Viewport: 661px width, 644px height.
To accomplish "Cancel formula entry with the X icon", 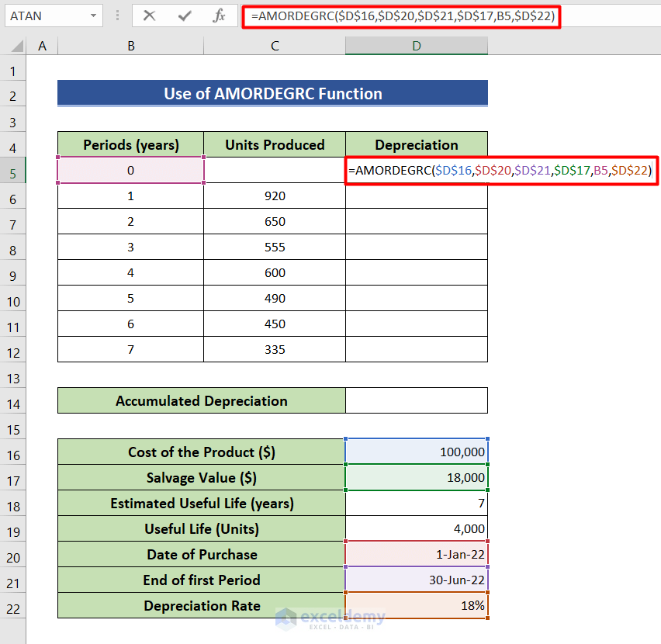I will [x=149, y=16].
